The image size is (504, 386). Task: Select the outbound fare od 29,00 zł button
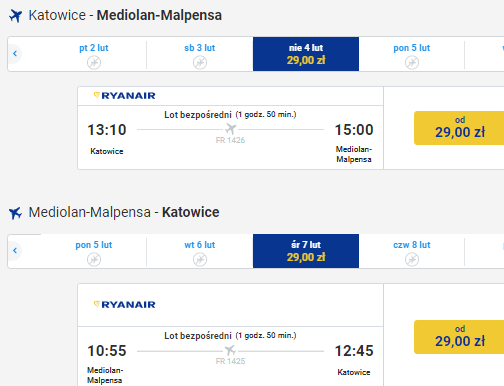pos(460,128)
